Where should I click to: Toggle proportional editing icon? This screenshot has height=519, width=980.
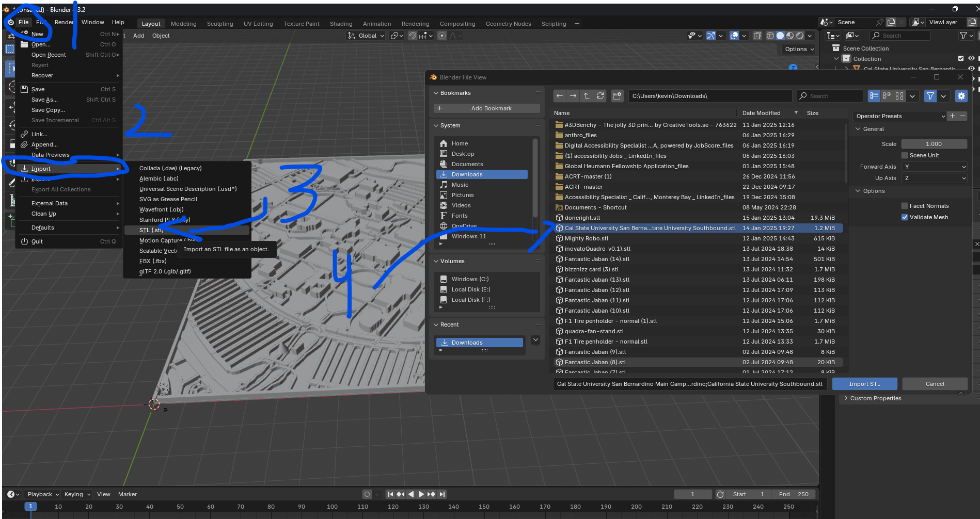[442, 36]
